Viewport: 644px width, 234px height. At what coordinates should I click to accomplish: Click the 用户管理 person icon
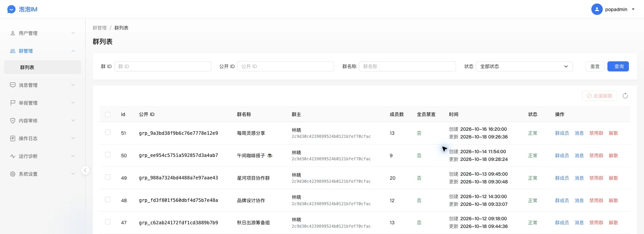[13, 33]
